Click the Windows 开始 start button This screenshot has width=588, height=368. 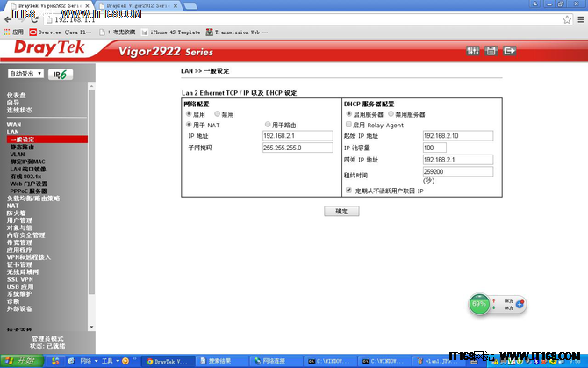pos(19,361)
